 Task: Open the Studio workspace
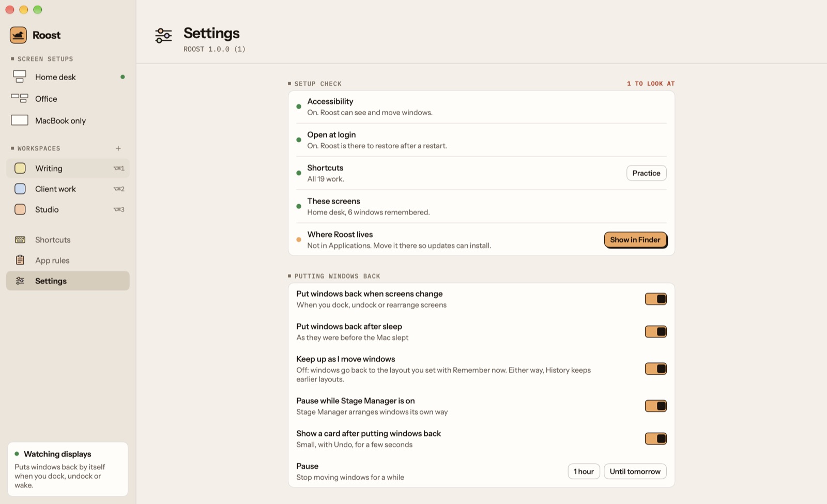(x=68, y=209)
